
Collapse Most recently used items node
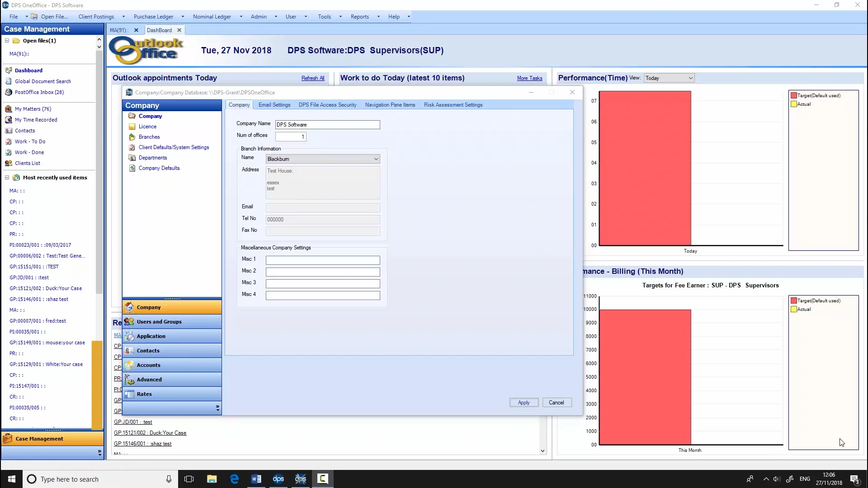(x=7, y=178)
